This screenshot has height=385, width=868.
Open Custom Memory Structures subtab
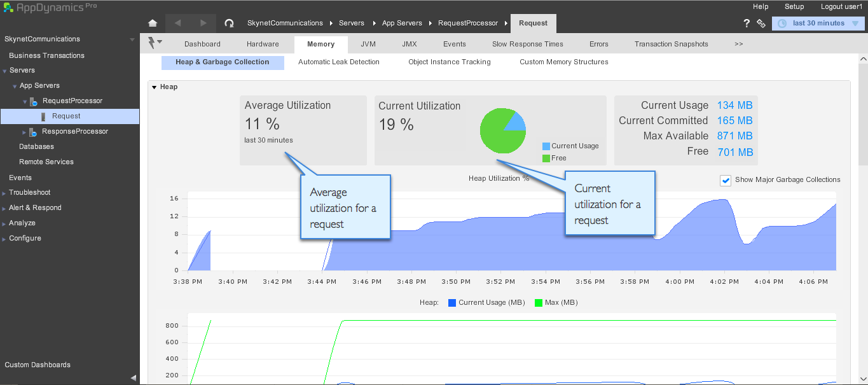pyautogui.click(x=564, y=62)
